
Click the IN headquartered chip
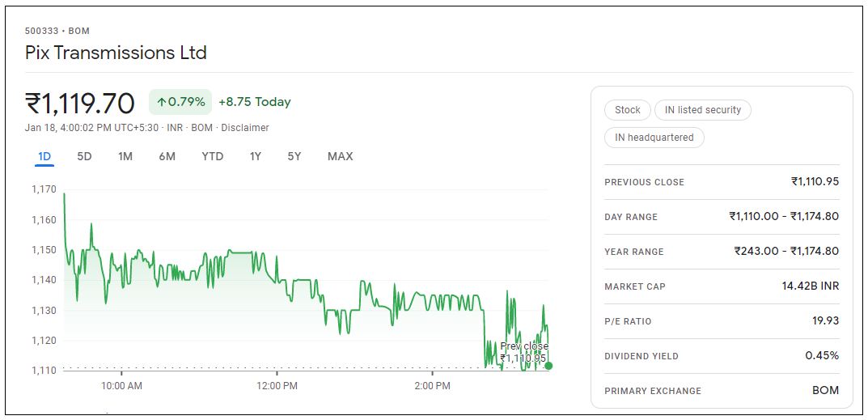click(x=654, y=138)
